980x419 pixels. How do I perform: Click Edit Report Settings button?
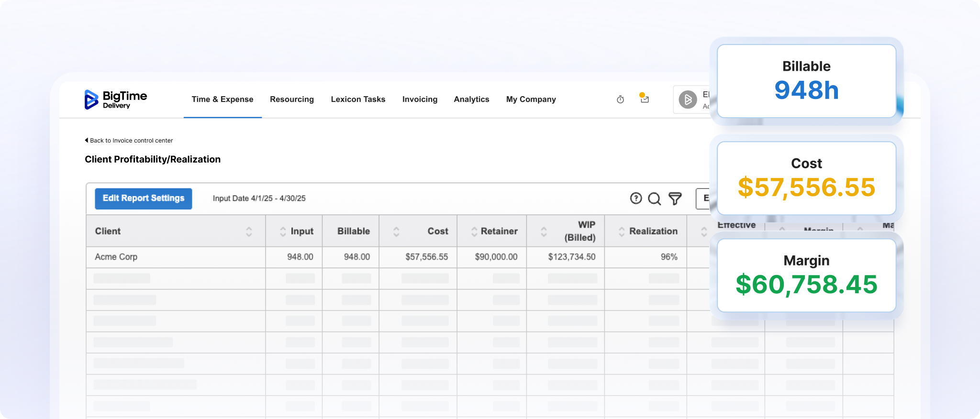(x=144, y=198)
